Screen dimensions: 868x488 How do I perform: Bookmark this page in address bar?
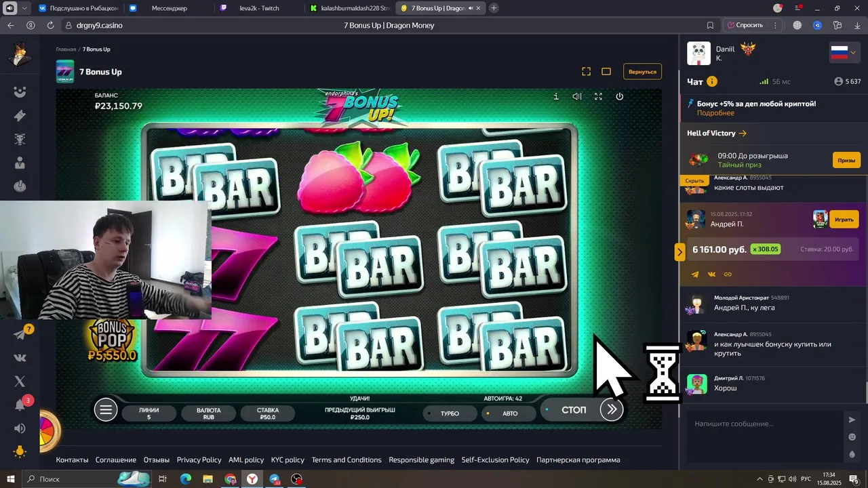pyautogui.click(x=710, y=25)
